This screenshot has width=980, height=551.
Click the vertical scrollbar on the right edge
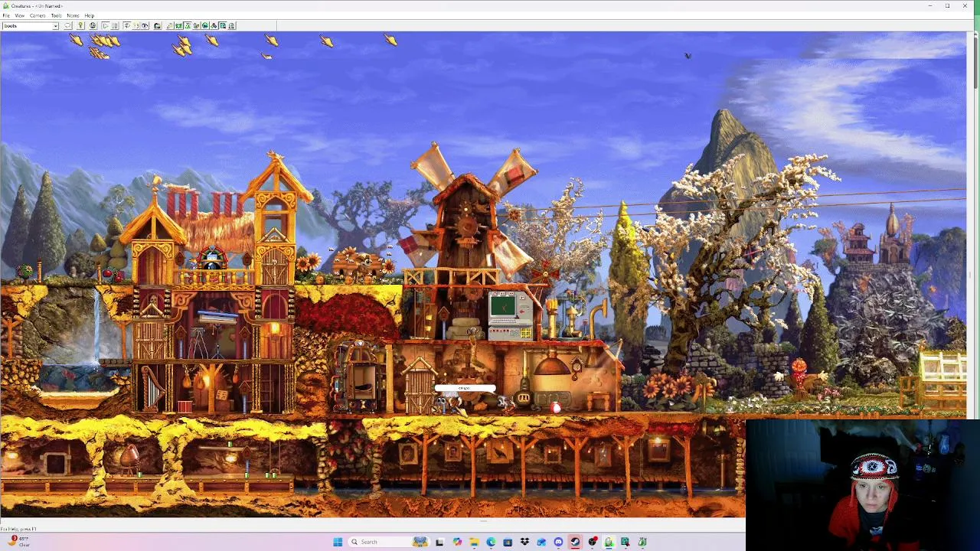(x=975, y=61)
